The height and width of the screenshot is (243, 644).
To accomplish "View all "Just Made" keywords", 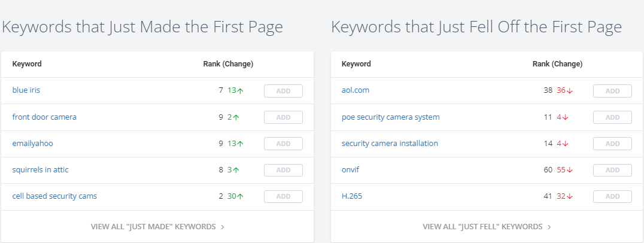I will coord(158,227).
